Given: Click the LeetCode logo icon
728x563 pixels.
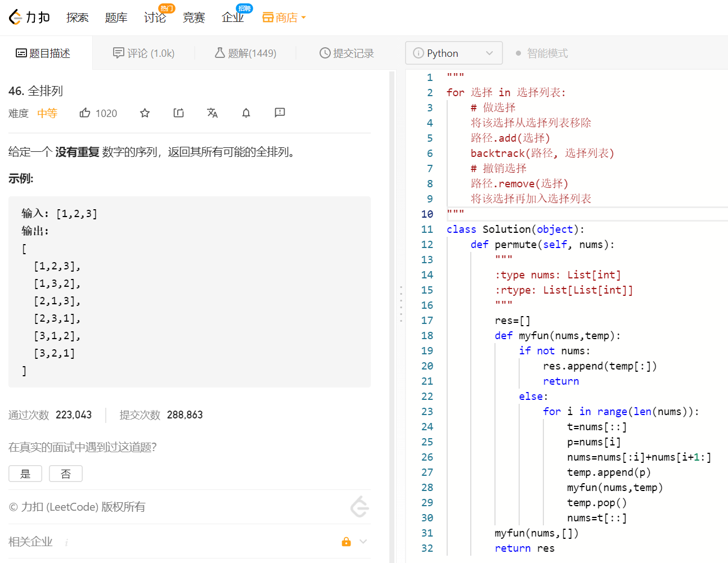Looking at the screenshot, I should pos(16,17).
